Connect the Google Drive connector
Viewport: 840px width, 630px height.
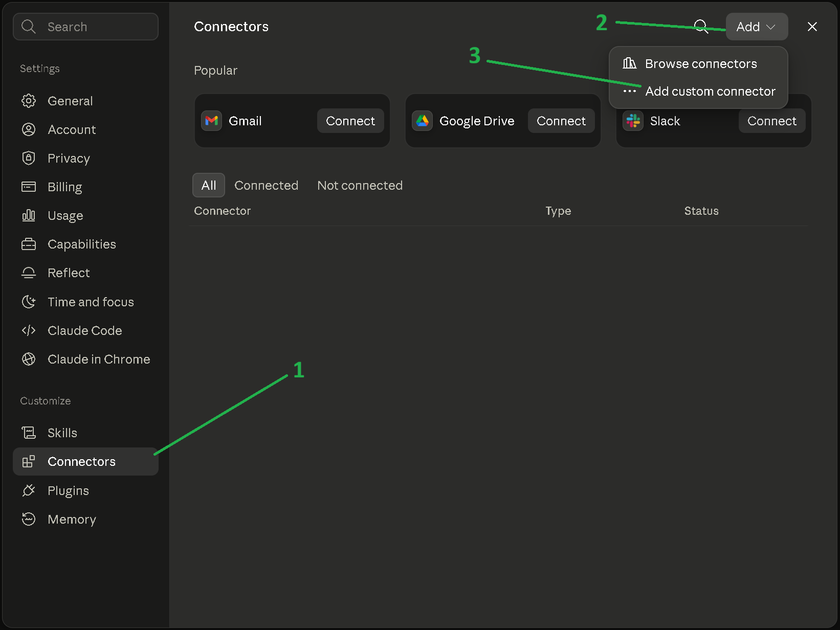(x=561, y=121)
